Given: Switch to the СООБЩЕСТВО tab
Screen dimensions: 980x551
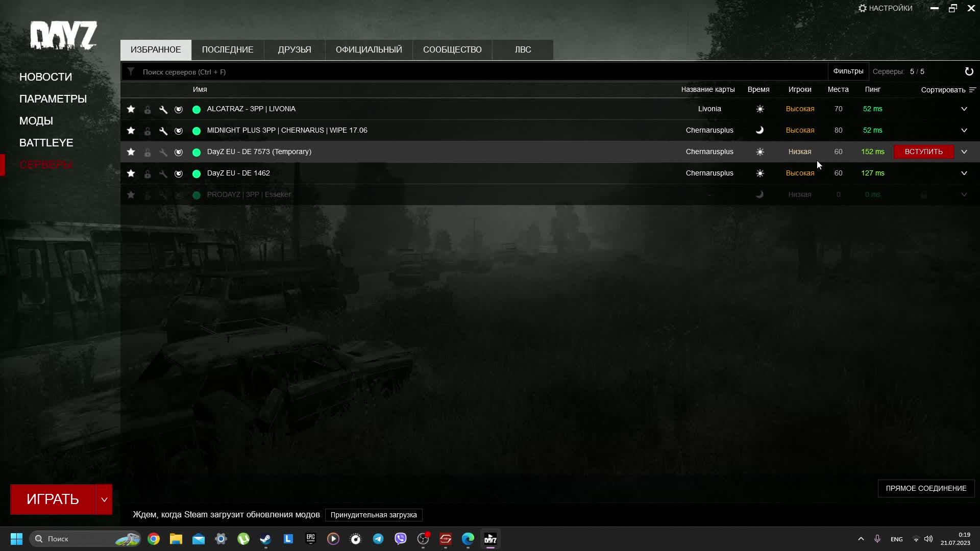Looking at the screenshot, I should pos(452,50).
